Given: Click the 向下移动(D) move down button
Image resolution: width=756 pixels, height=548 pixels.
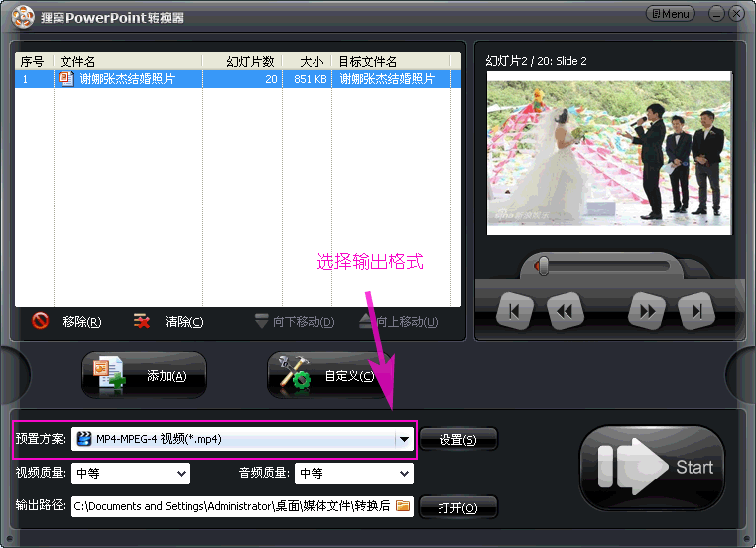Looking at the screenshot, I should point(295,321).
